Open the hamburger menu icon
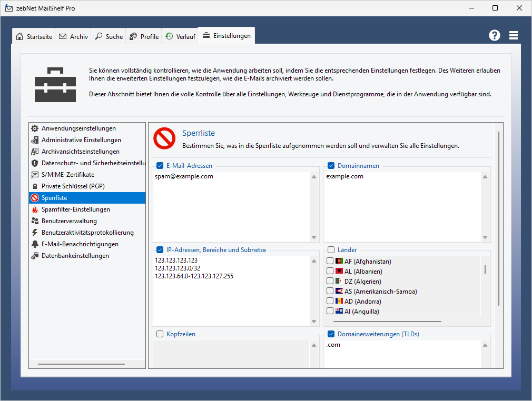532x401 pixels. (x=514, y=35)
